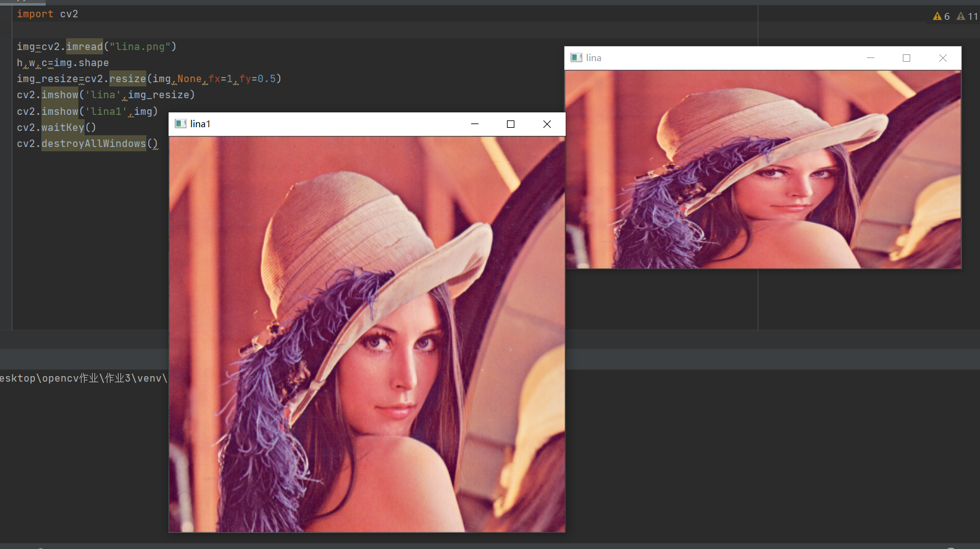This screenshot has height=549, width=980.
Task: Click the 'fy=0.5' parameter
Action: tap(258, 78)
